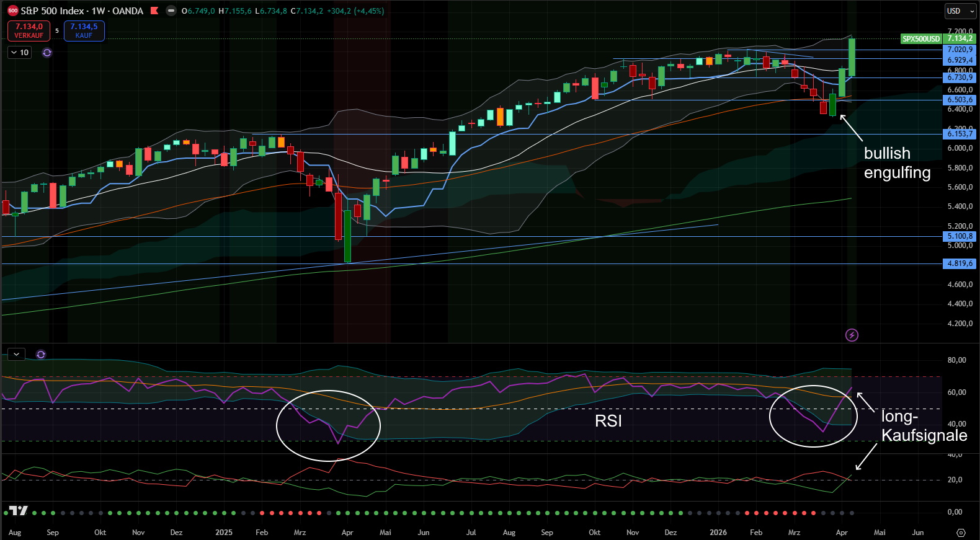Viewport: 980px width, 540px height.
Task: Select the green SPX500USD price label
Action: pyautogui.click(x=920, y=38)
